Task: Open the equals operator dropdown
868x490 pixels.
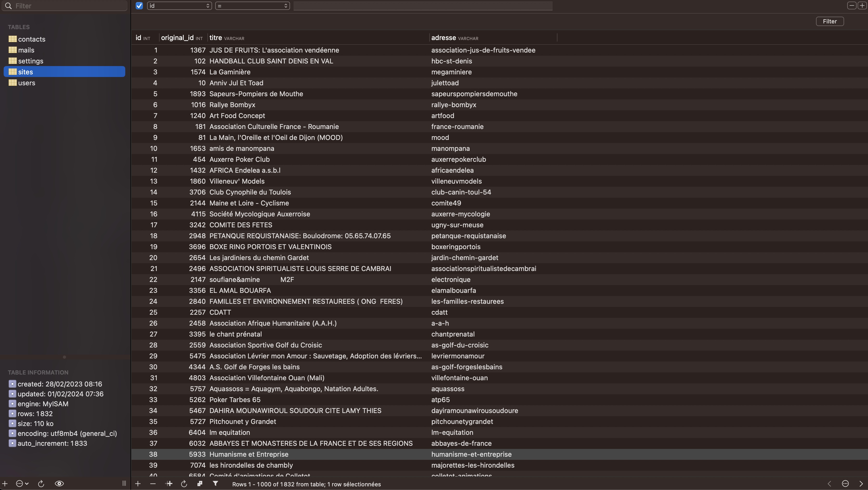Action: tap(252, 6)
